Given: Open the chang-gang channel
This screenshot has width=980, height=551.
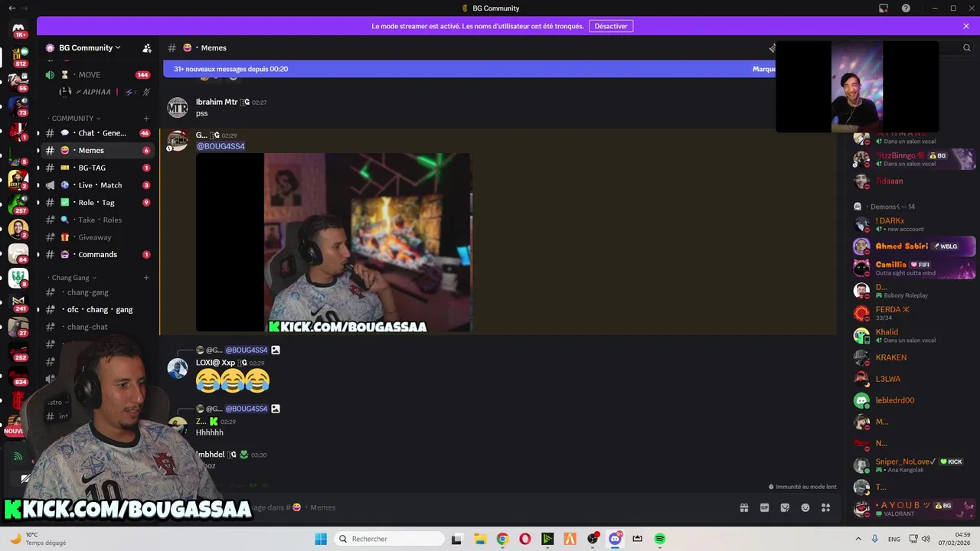Looking at the screenshot, I should 97,292.
